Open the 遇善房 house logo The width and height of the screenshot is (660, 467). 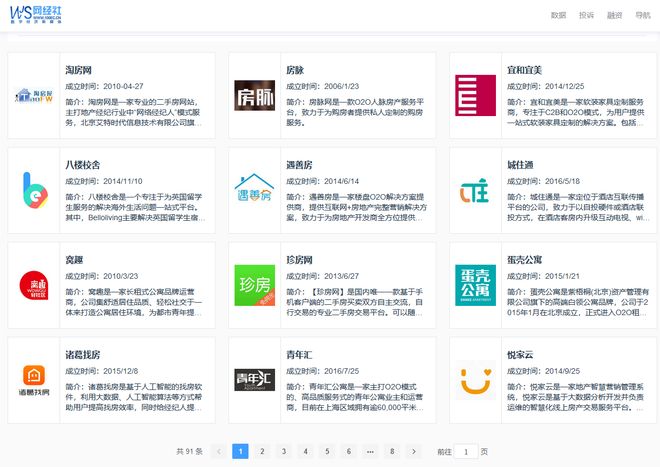click(x=255, y=188)
